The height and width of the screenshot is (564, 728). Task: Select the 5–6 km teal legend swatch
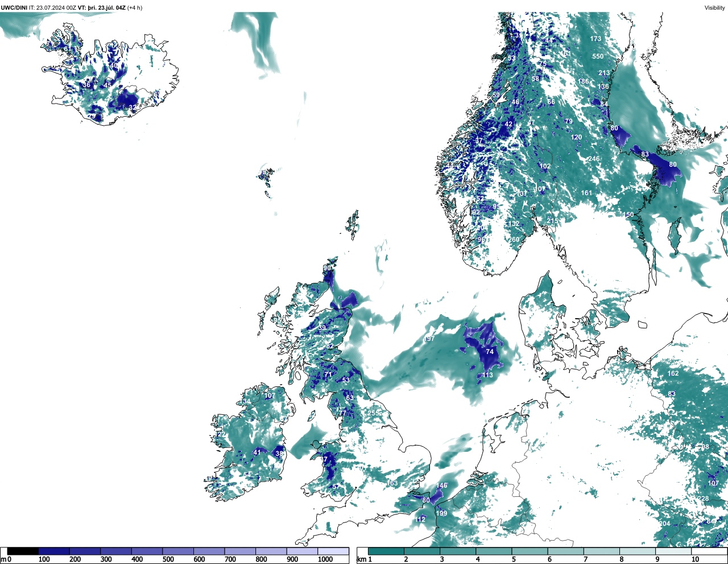[x=531, y=551]
